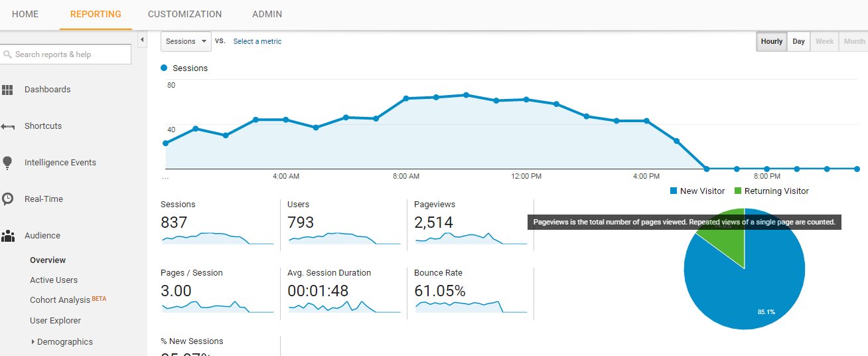Screen dimensions: 868x356
Task: Open Cohort Analysis report link
Action: click(60, 300)
